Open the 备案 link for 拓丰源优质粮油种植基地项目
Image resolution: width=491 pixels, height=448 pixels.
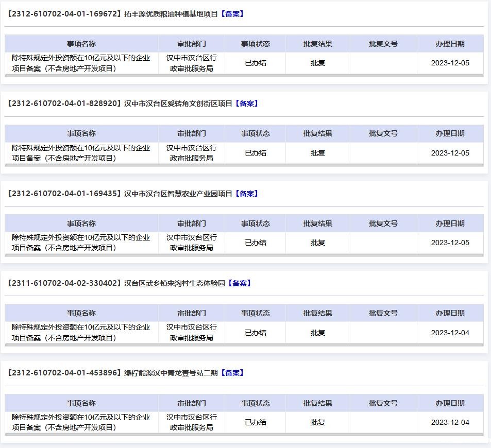coord(232,14)
